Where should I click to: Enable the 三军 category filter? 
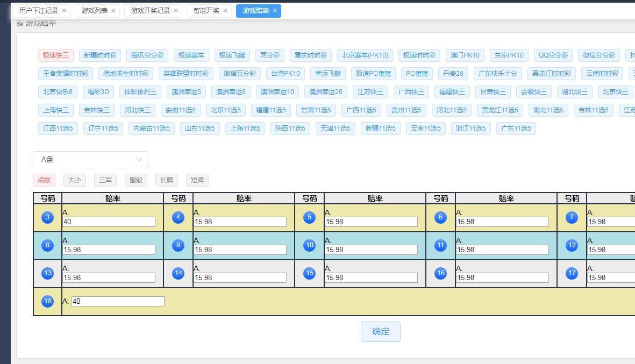pos(105,180)
